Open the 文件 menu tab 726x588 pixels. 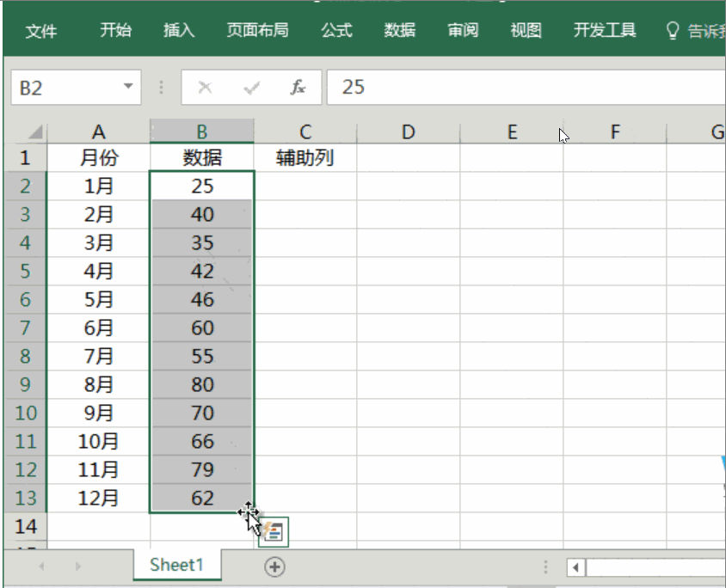41,31
